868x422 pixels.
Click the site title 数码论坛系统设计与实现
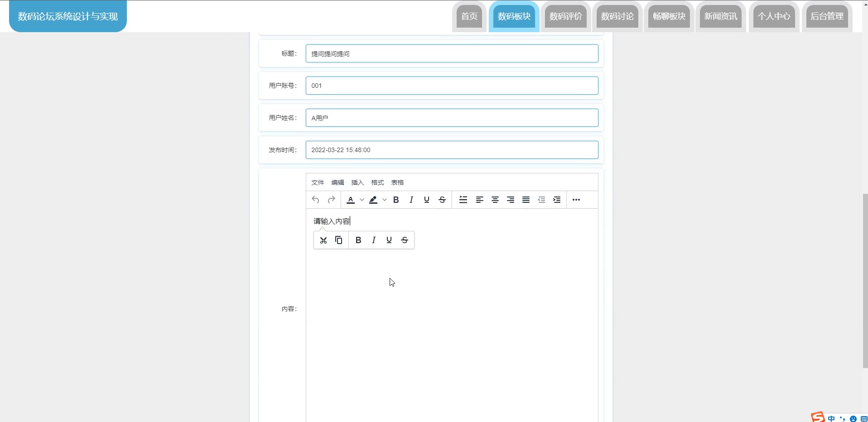point(68,16)
